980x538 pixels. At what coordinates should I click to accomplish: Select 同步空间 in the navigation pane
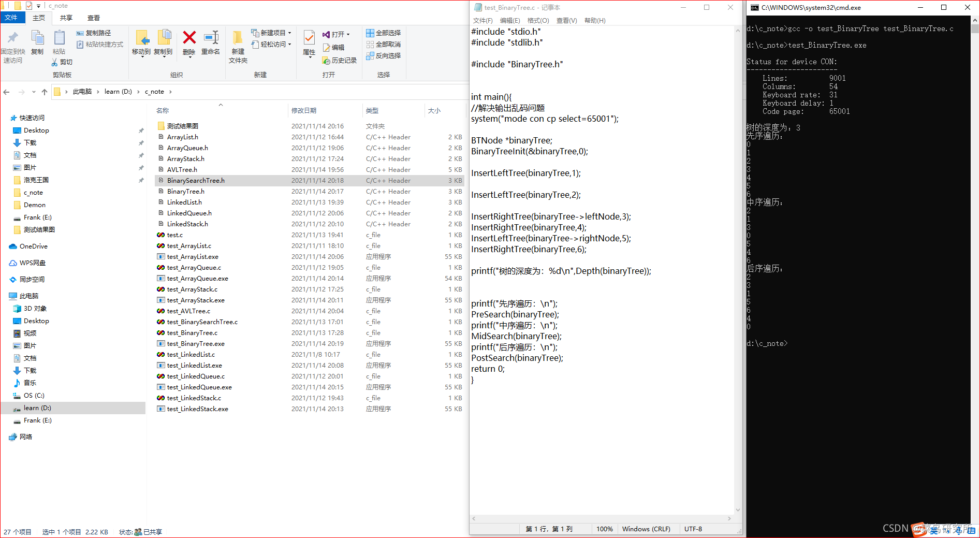(27, 280)
